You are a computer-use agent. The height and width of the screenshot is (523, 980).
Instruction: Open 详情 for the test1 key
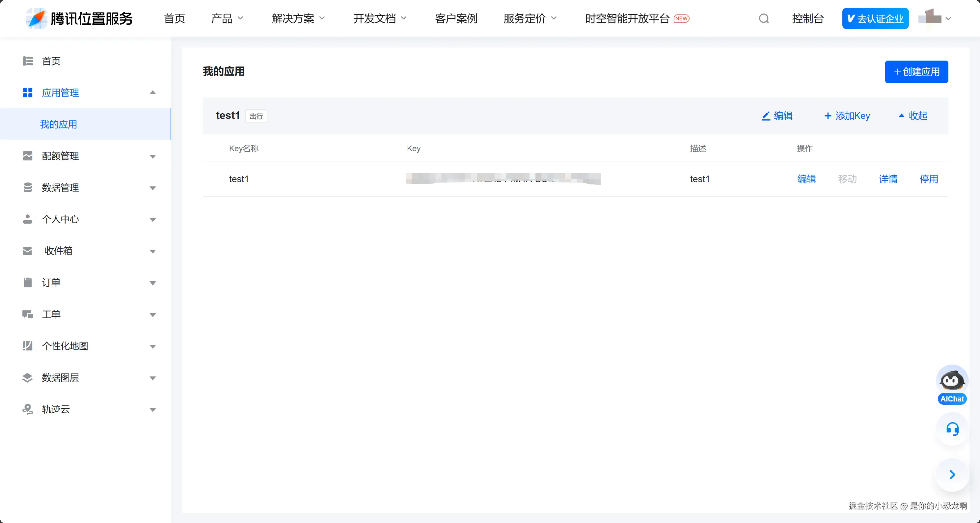[x=888, y=179]
